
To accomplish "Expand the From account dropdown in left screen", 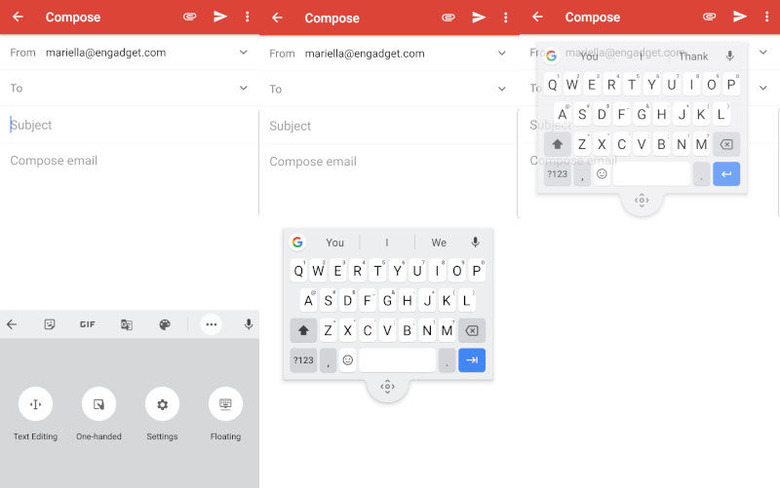I will click(243, 53).
